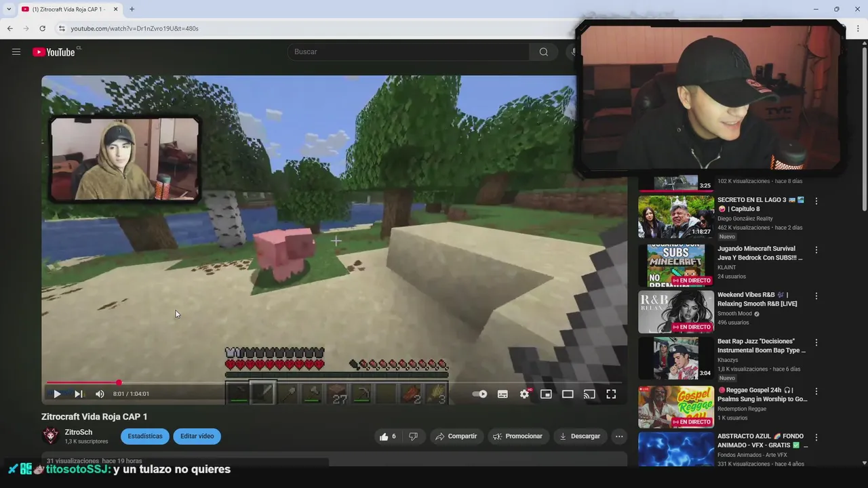Viewport: 868px width, 488px height.
Task: Open options menu for Jugando Minecraft Survival
Action: pos(816,250)
